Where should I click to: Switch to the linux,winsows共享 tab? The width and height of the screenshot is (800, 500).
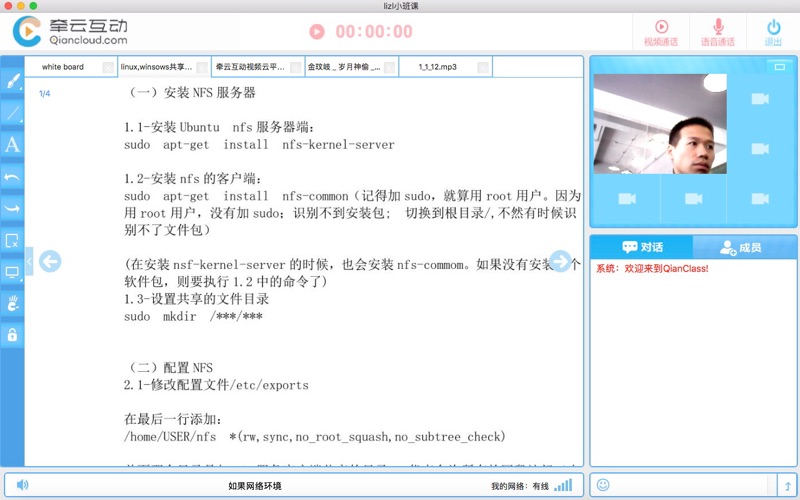(x=156, y=67)
